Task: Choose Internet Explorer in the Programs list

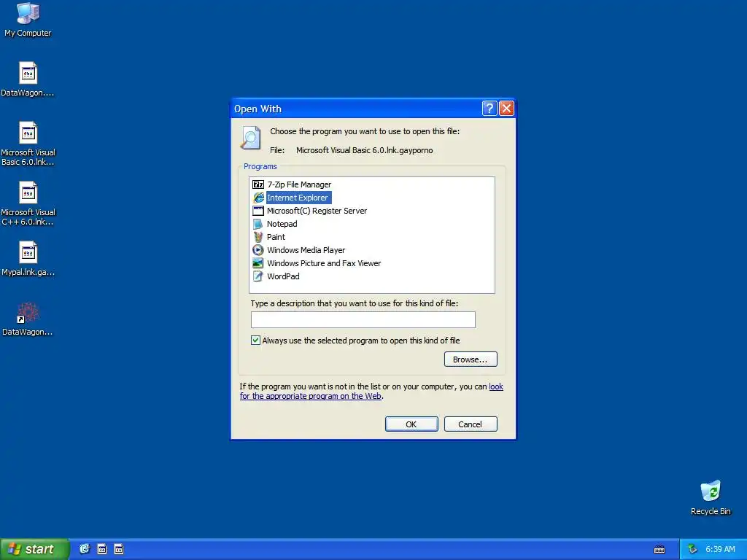Action: (298, 198)
